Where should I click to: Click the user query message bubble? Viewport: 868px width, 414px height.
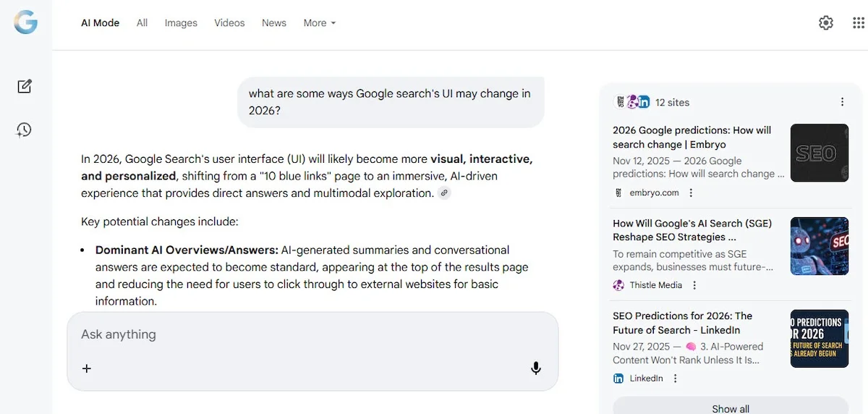coord(391,102)
